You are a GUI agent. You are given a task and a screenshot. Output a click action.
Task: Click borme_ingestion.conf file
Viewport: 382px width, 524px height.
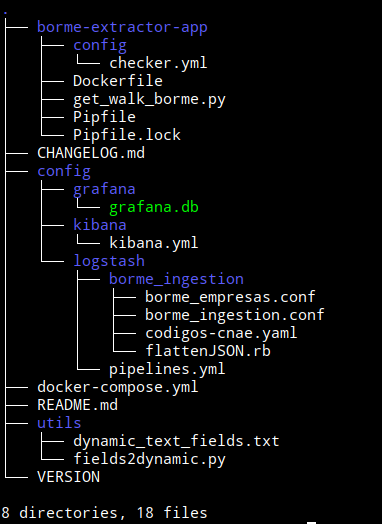tap(235, 315)
